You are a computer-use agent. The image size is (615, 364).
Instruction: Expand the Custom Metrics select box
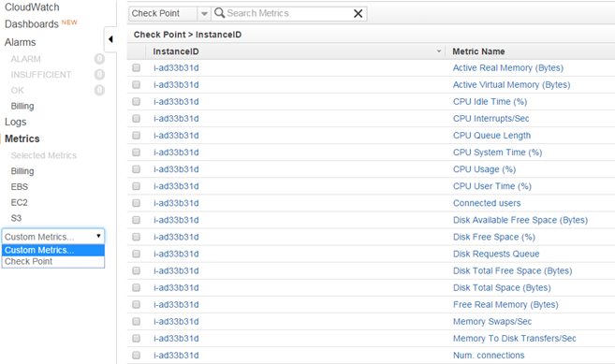point(53,237)
